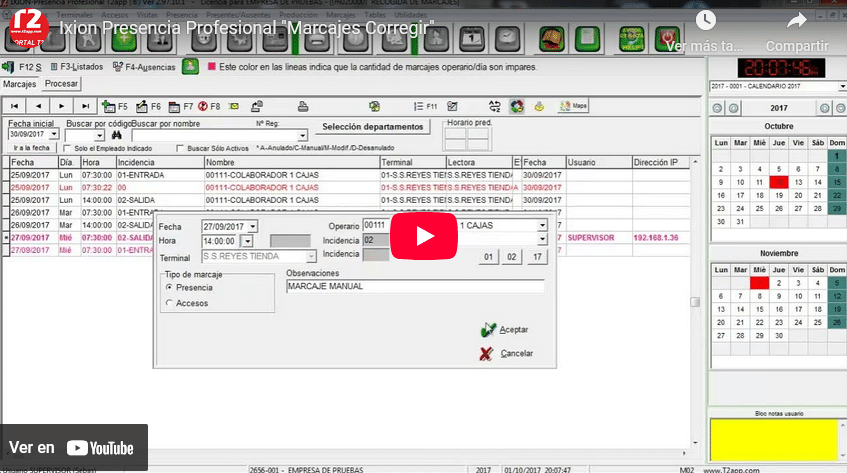Select the red highlighted day in Noviembre
Viewport: 847px width, 473px height.
[x=759, y=282]
